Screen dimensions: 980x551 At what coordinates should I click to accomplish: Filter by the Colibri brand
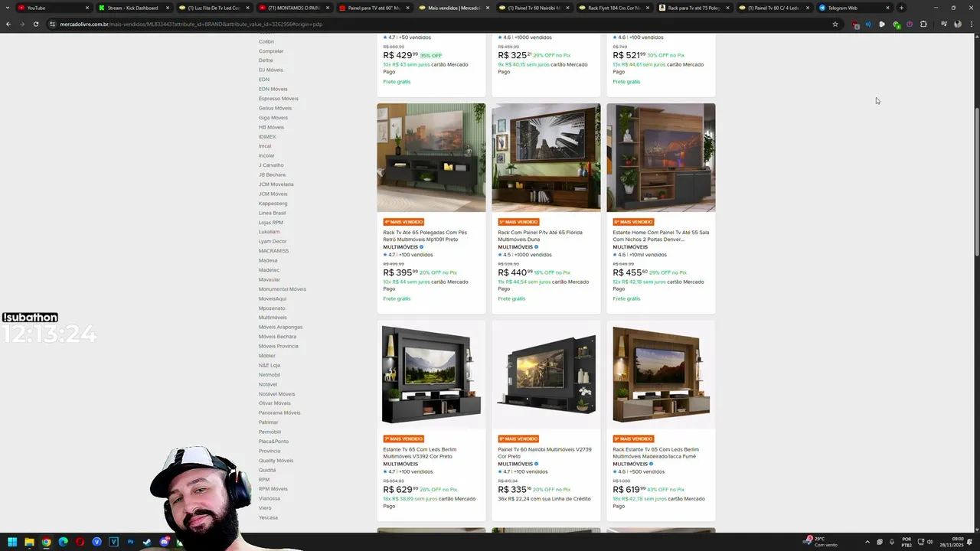[x=266, y=41]
